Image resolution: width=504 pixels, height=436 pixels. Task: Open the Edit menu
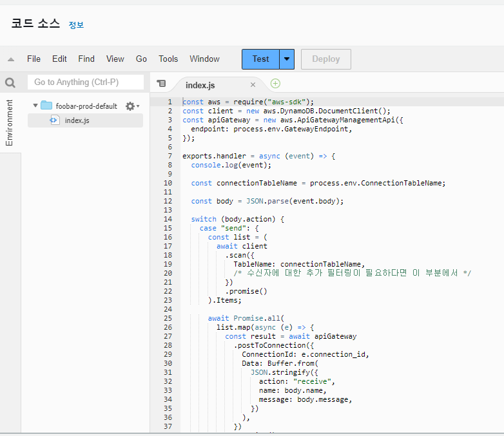[x=59, y=59]
